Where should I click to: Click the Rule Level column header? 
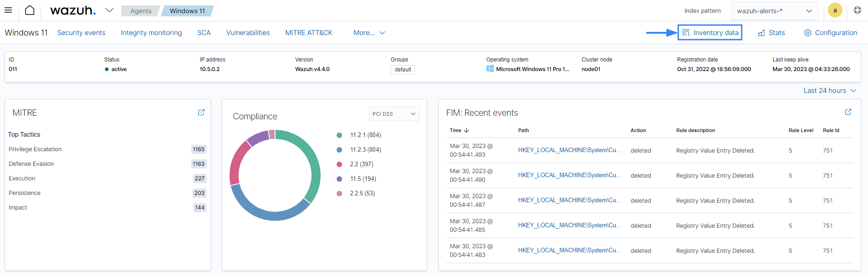point(801,130)
